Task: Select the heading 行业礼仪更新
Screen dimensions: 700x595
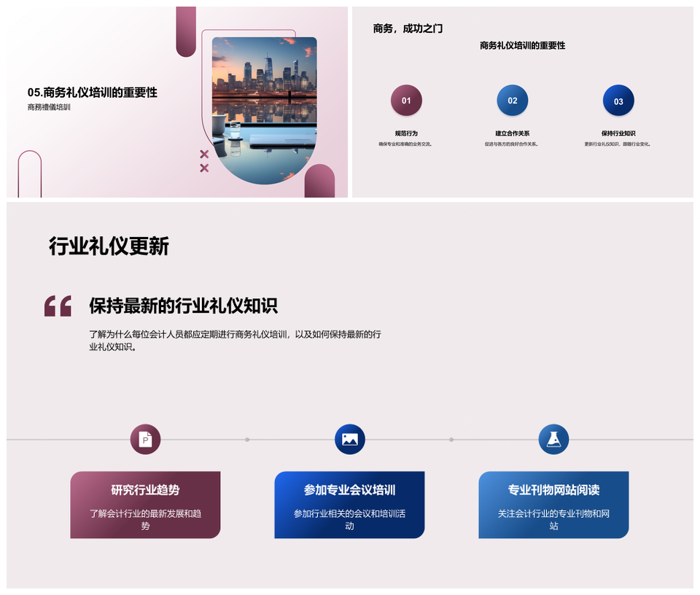Action: point(109,246)
